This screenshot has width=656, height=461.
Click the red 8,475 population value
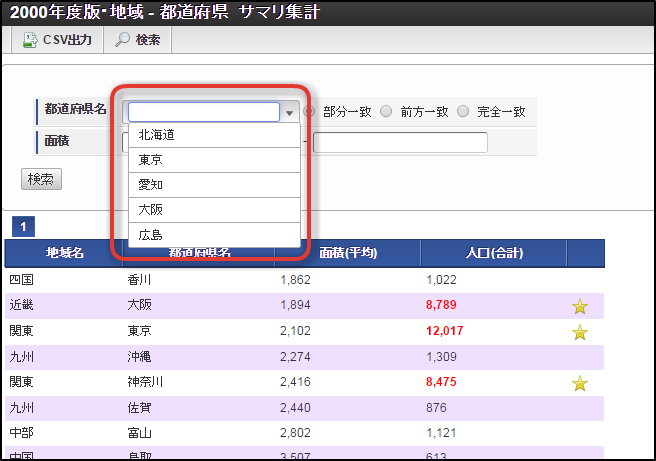(x=441, y=382)
